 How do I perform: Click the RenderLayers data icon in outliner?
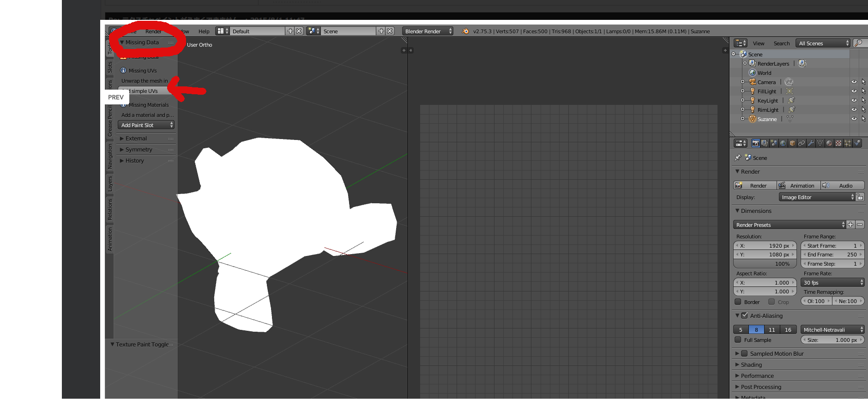click(x=802, y=63)
